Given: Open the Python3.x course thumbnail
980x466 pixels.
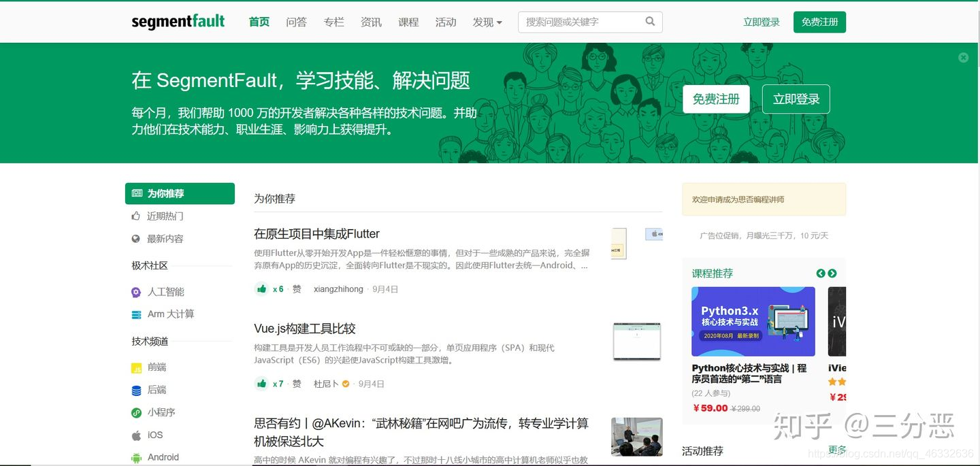Looking at the screenshot, I should (x=753, y=322).
